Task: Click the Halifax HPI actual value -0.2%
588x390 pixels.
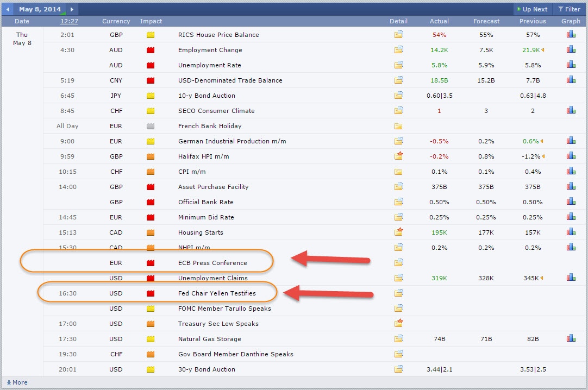Action: 439,156
